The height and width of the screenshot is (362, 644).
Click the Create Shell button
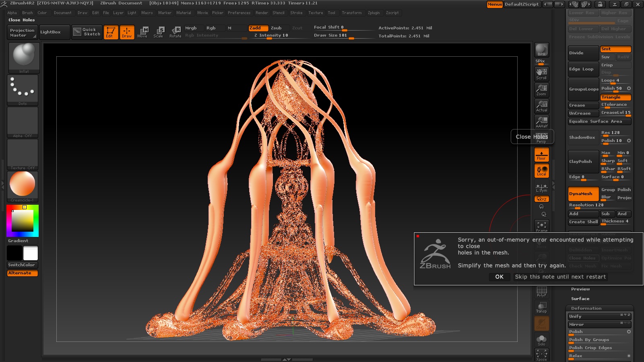(x=583, y=222)
